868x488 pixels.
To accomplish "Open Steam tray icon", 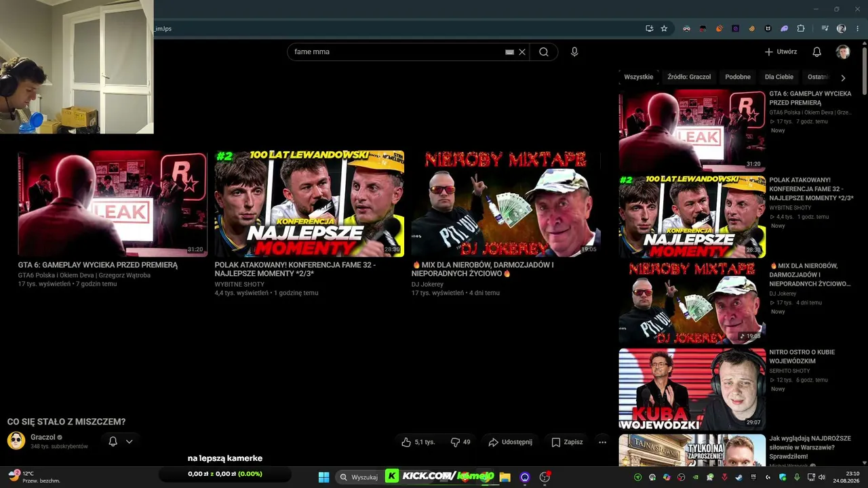I will click(x=738, y=477).
